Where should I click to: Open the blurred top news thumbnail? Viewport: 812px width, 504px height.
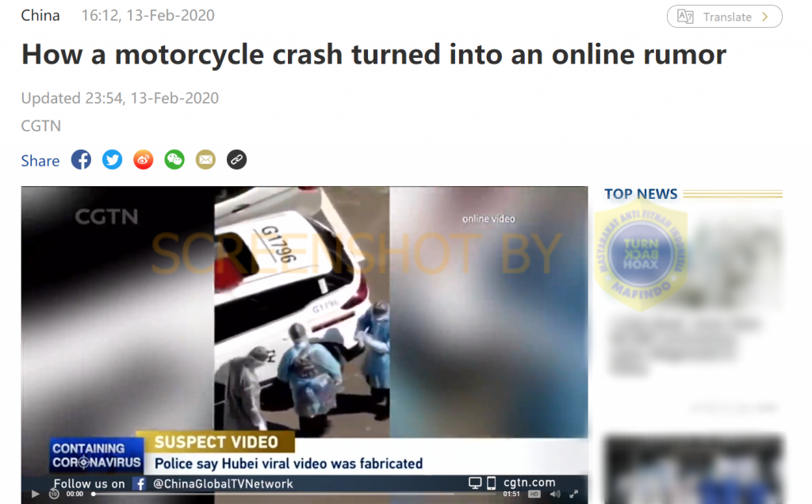tap(694, 258)
